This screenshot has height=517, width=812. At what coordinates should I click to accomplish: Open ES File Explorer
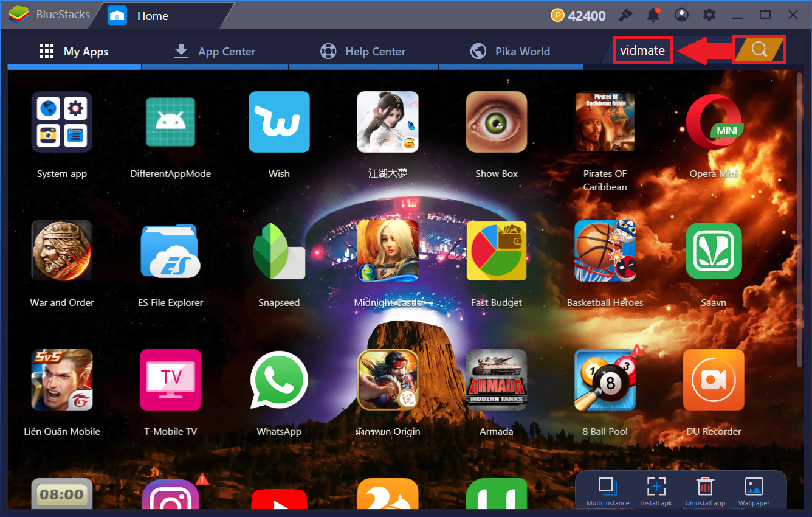point(171,251)
